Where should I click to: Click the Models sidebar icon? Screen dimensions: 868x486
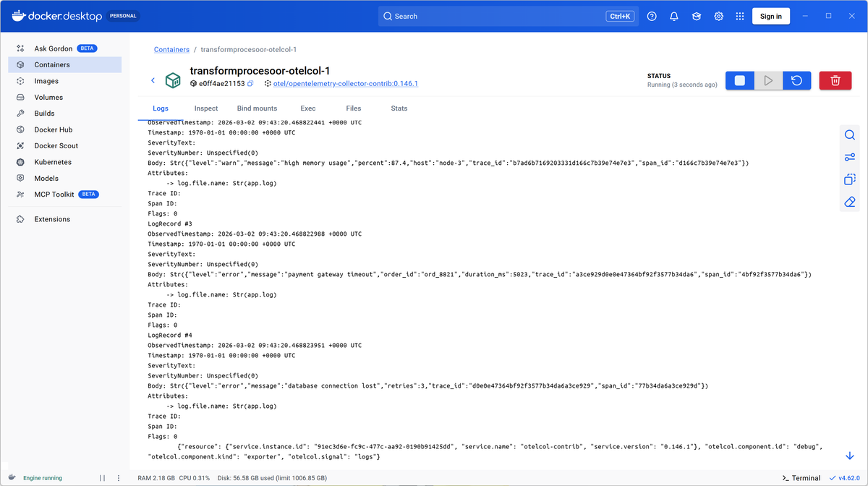[20, 178]
